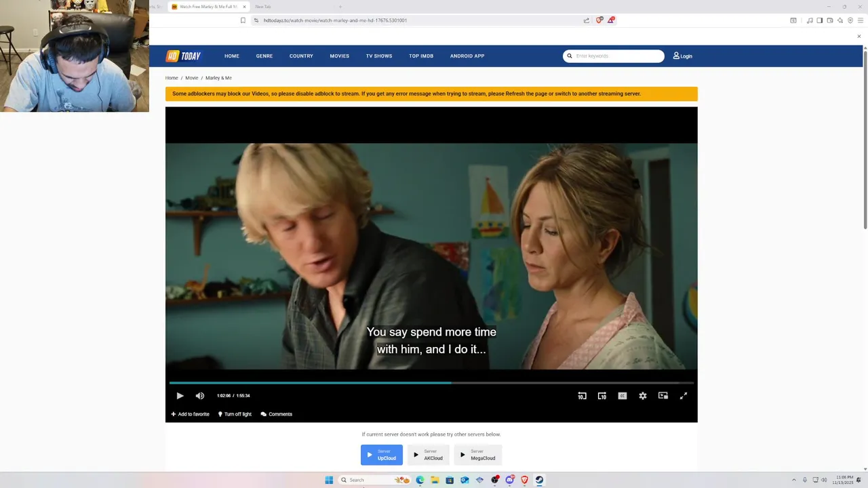
Task: Click the HD Today logo
Action: click(x=184, y=56)
